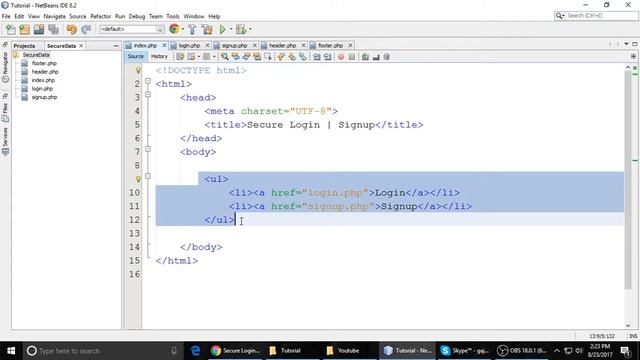Open the Tools menu
Viewport: 640px width, 360px height.
173,16
